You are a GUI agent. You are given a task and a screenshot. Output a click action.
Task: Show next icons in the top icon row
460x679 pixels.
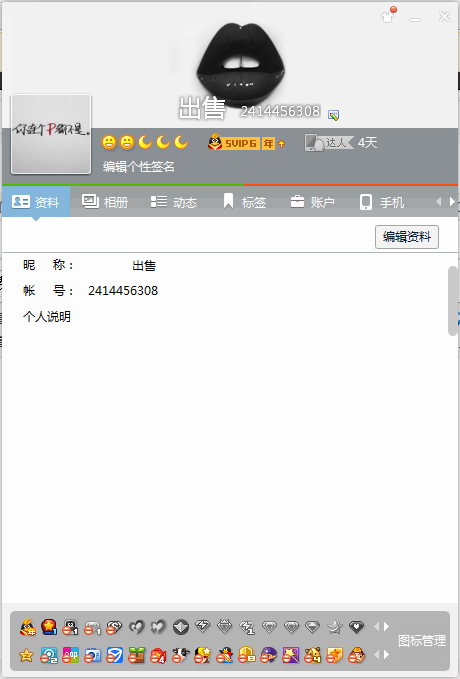pyautogui.click(x=386, y=627)
